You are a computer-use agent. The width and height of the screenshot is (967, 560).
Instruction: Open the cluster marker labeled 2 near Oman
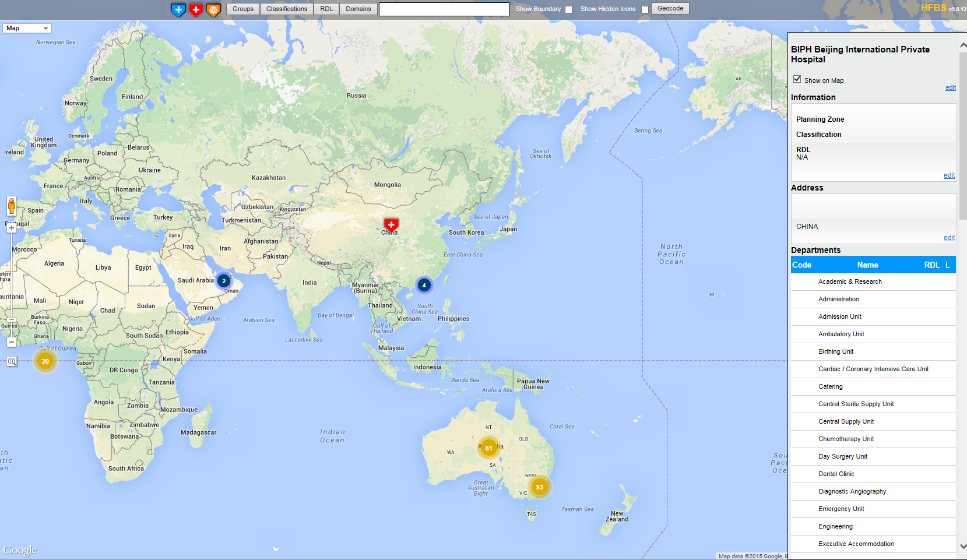[x=223, y=281]
